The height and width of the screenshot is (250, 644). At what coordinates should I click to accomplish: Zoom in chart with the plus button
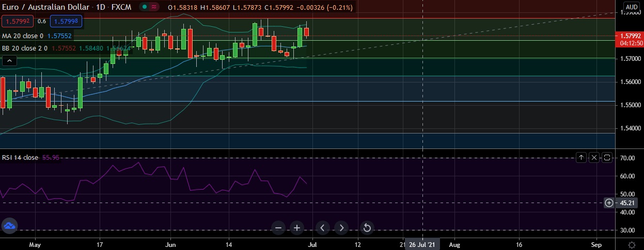[x=297, y=227]
